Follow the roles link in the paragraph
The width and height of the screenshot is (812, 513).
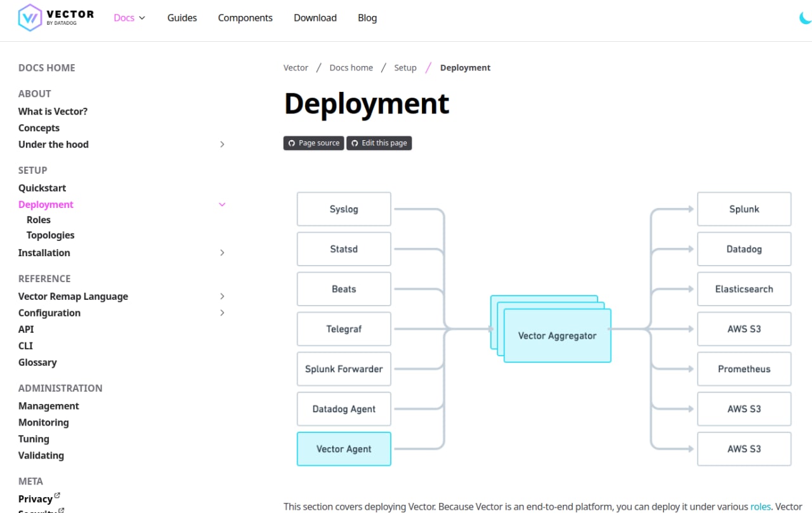(760, 507)
